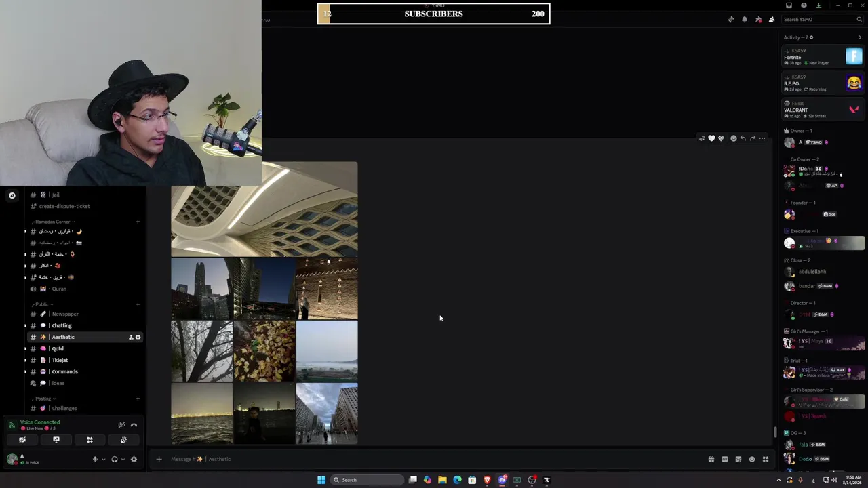Toggle screen share in voice panel
Screen dimensions: 868x488
[56, 440]
